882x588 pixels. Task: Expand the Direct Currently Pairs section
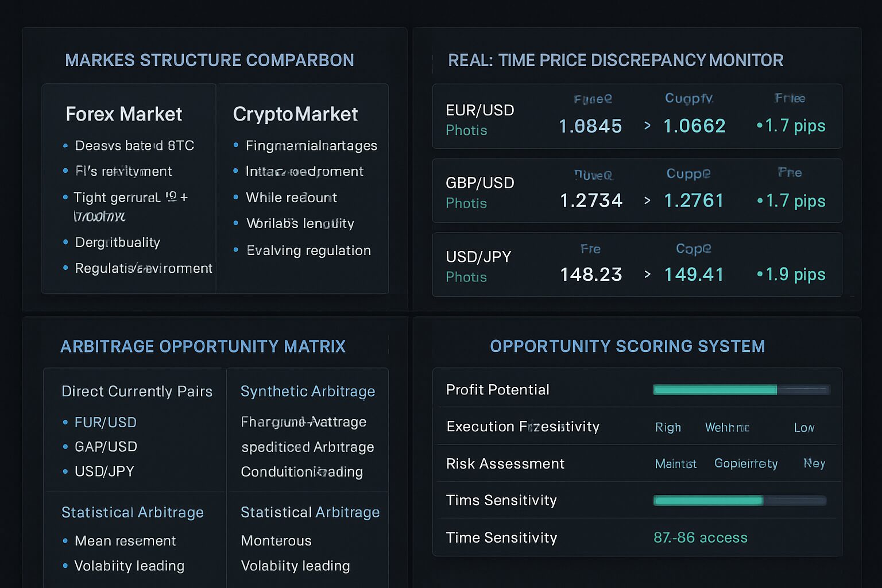click(x=137, y=391)
